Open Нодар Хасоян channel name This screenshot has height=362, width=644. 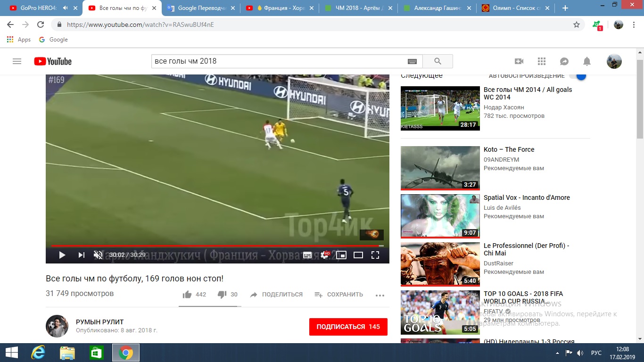504,107
